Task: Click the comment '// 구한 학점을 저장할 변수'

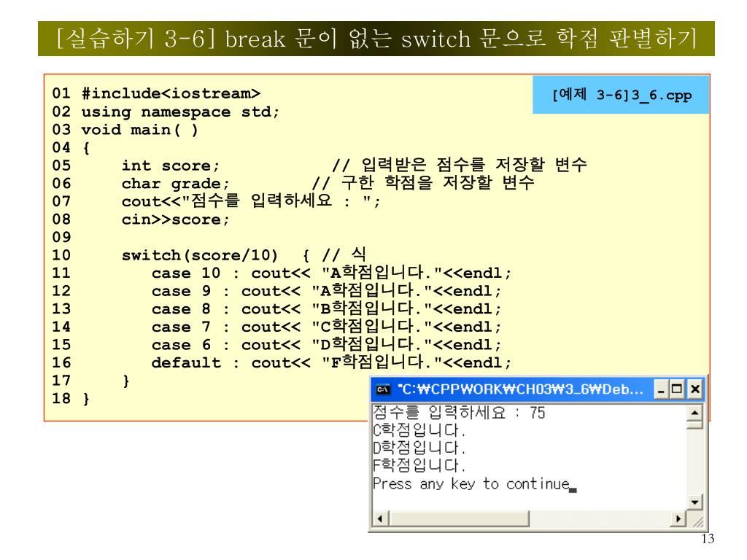Action: (423, 182)
